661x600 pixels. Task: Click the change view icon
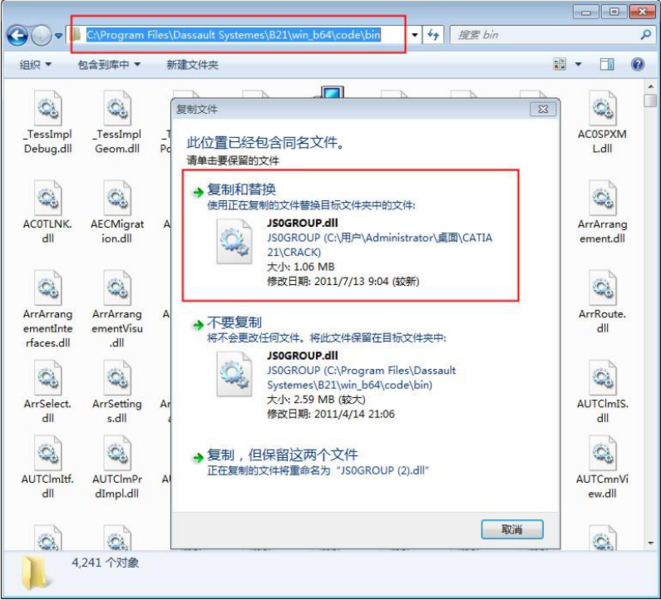(560, 64)
